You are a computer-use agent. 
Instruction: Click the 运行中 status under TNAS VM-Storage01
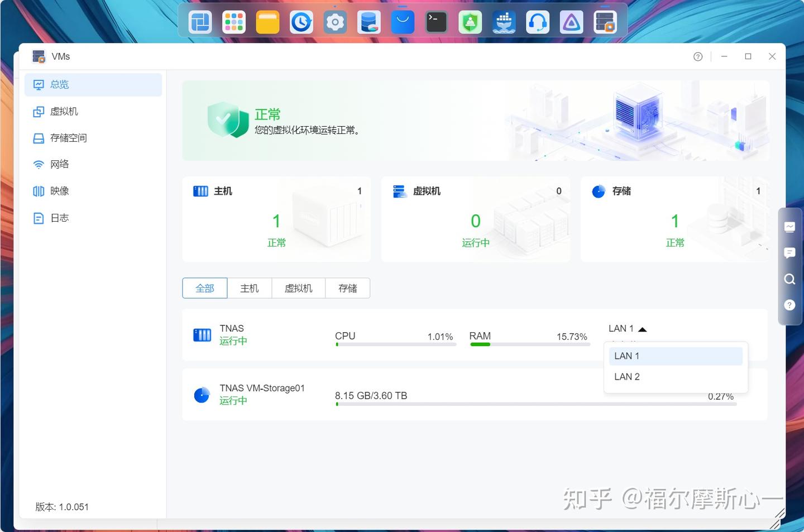(x=233, y=401)
